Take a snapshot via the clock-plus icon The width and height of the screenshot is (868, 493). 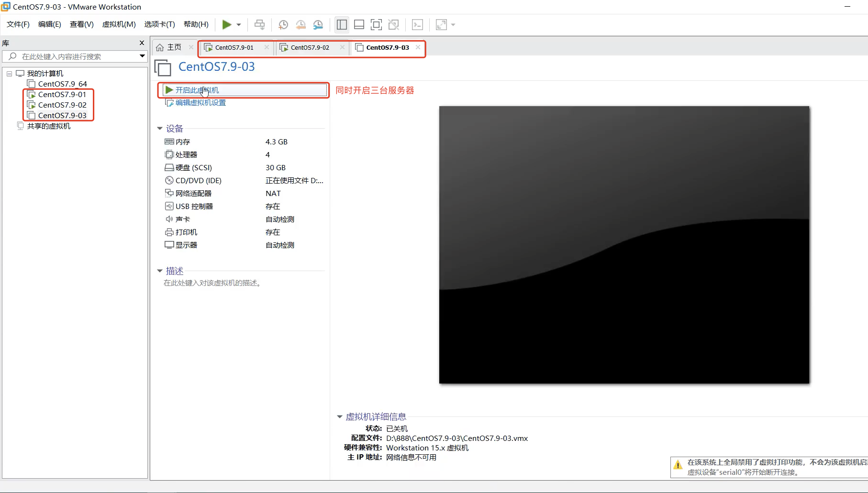coord(283,24)
